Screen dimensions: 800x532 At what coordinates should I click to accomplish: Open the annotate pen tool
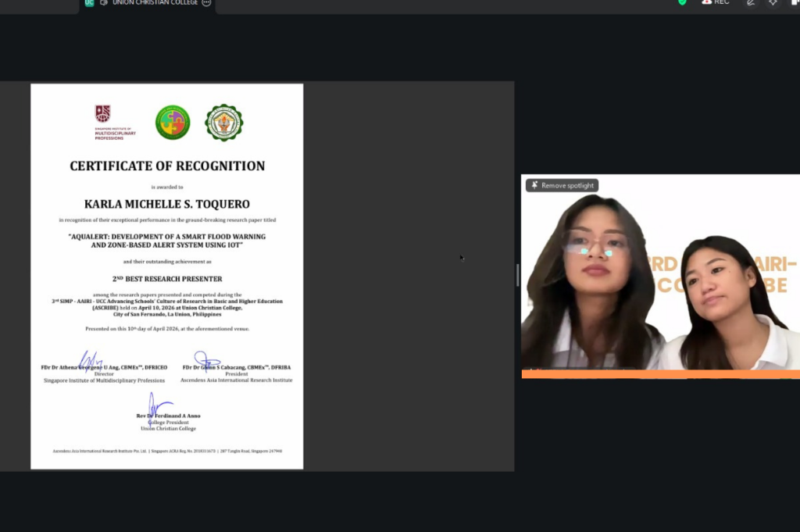(751, 3)
